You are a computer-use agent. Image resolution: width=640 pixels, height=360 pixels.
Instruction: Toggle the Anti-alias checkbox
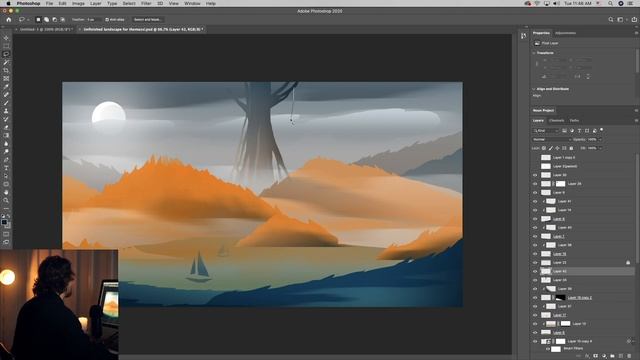(x=107, y=19)
